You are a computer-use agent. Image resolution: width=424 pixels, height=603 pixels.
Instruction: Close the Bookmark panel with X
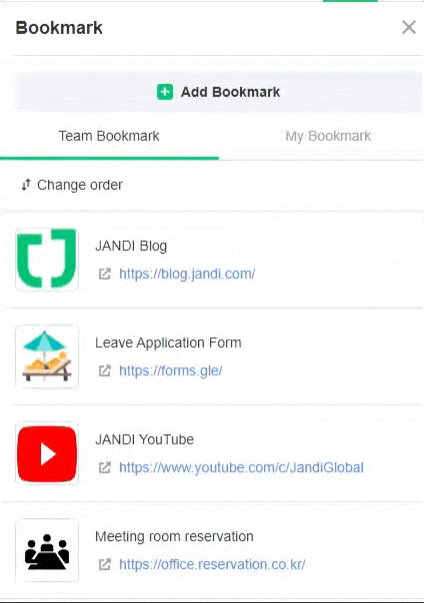[x=409, y=27]
